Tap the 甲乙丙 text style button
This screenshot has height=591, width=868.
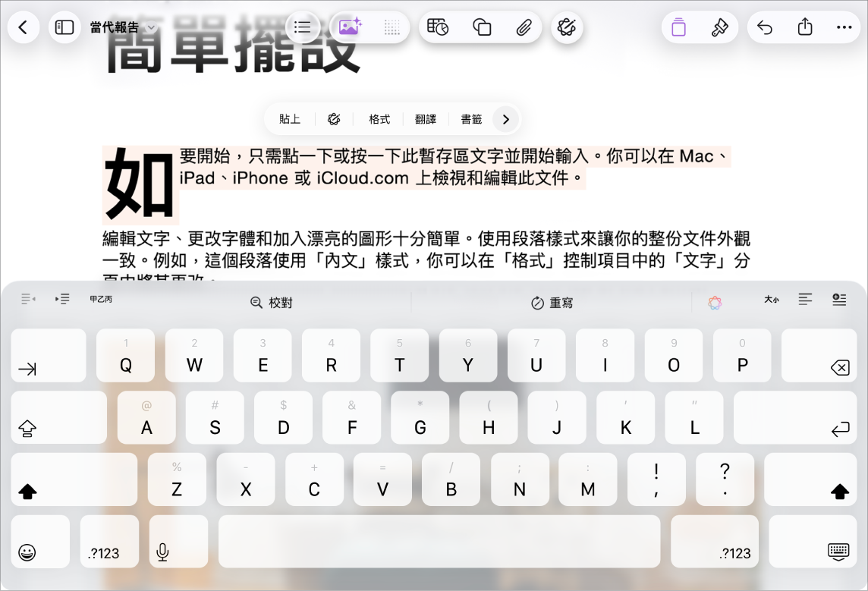point(101,300)
